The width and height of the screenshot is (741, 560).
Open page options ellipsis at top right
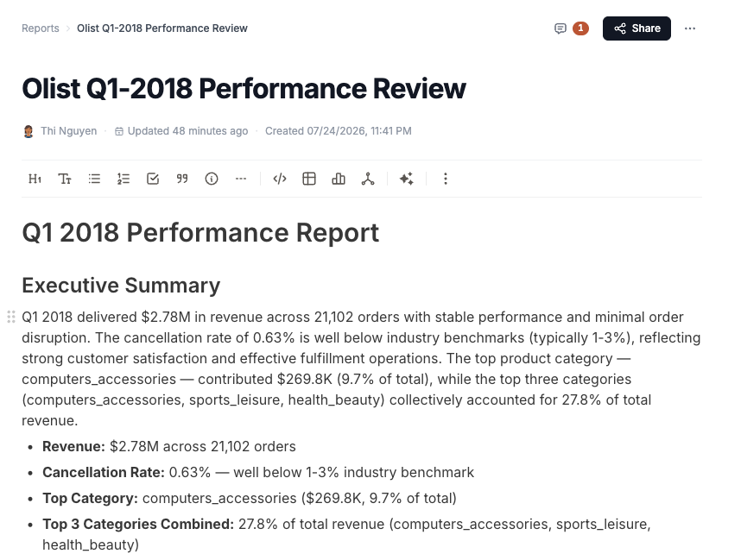(690, 28)
